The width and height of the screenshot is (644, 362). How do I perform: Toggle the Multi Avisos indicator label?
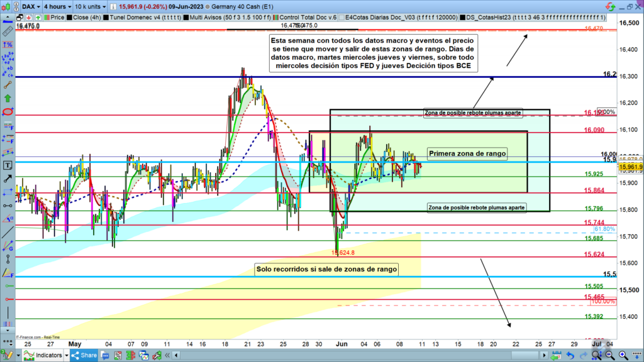coord(220,18)
